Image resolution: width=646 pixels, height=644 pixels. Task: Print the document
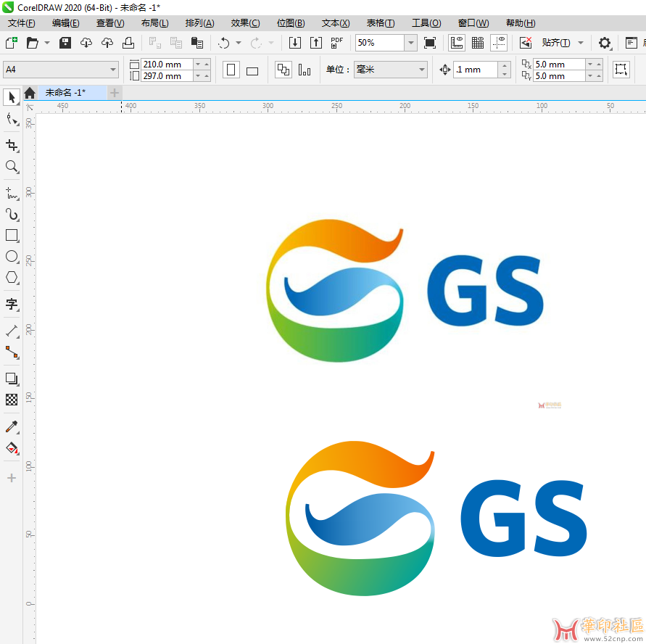128,43
